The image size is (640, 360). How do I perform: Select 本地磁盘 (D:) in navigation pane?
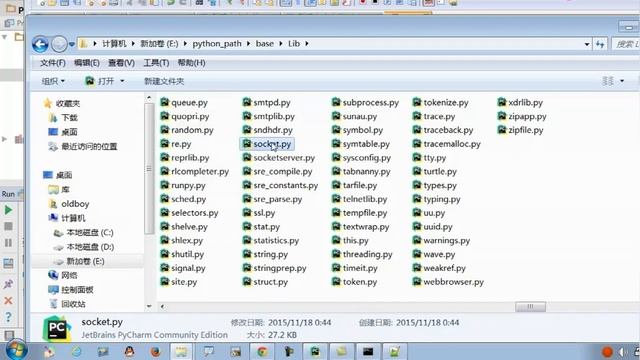click(84, 247)
